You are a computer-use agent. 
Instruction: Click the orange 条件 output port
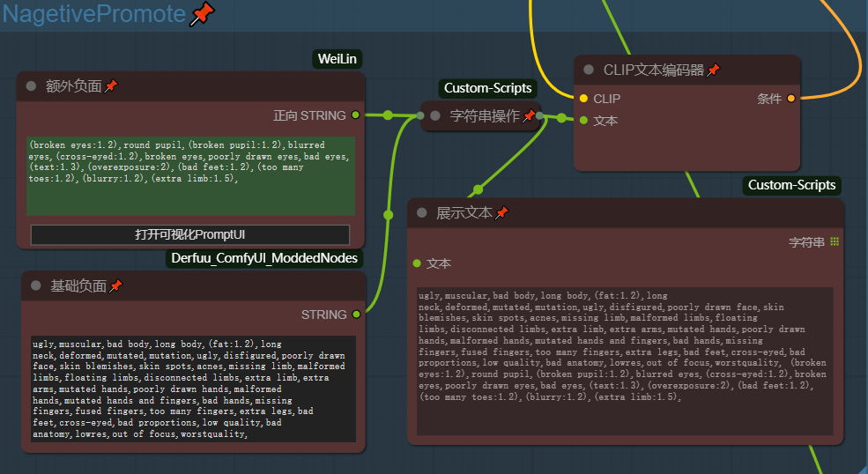790,99
